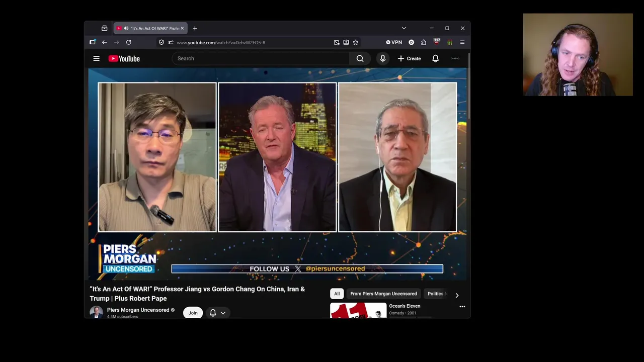Mute tab via speaker icon on tab
Screen dimensions: 644x362
tap(126, 28)
